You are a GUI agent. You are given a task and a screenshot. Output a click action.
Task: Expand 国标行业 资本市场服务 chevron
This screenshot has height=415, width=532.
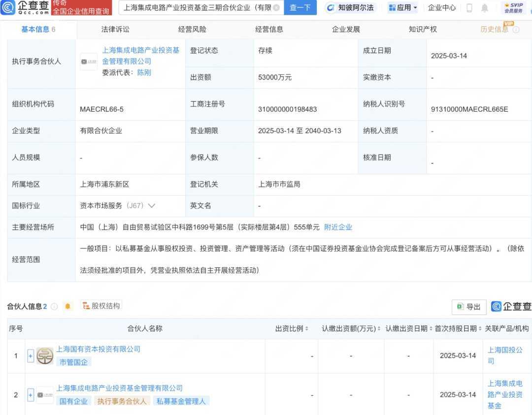point(151,206)
